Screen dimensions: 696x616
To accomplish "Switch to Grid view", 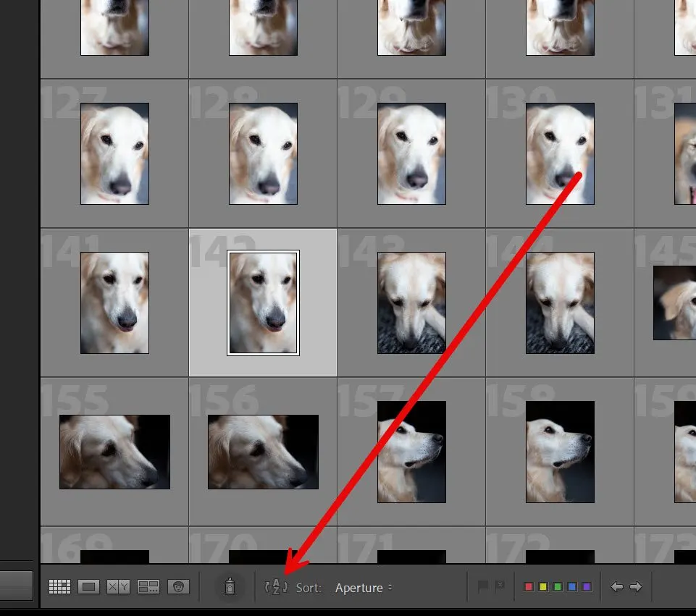I will pos(61,587).
